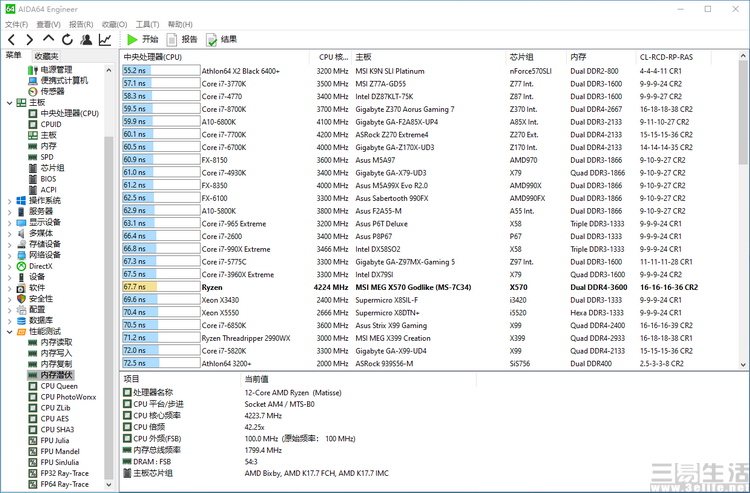Select 芯片组 in the tree
750x493 pixels.
[46, 168]
